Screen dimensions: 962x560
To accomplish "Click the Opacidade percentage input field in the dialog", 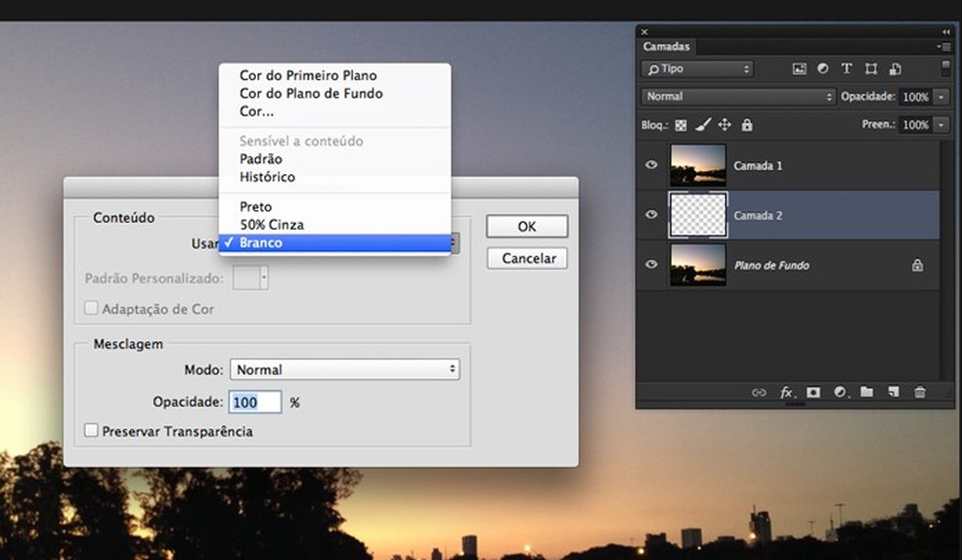I will click(254, 403).
